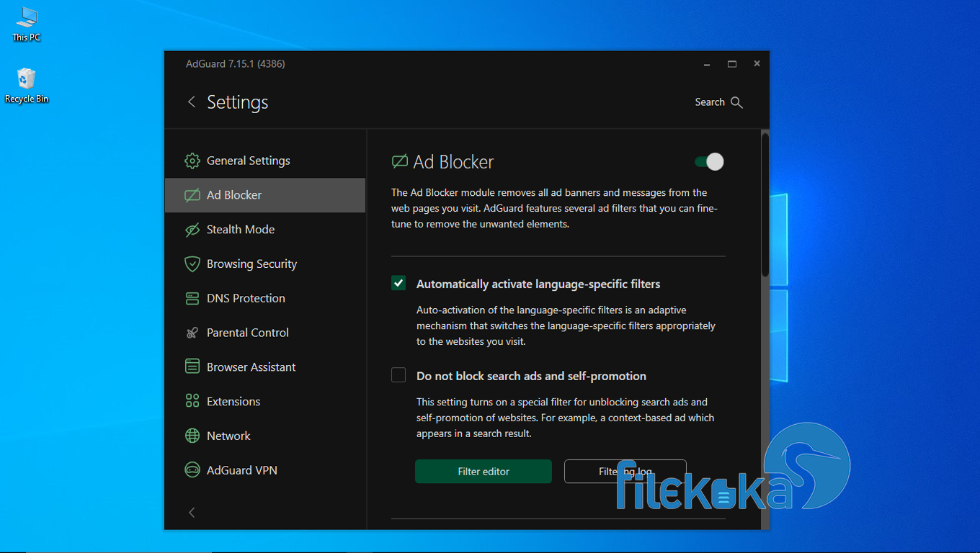980x553 pixels.
Task: Click the Parental Control icon
Action: tap(192, 333)
